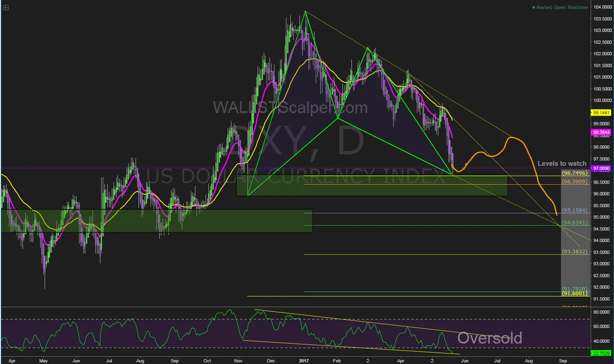This screenshot has width=614, height=364.
Task: Click the 104.0000 price scale label
Action: coord(602,7)
